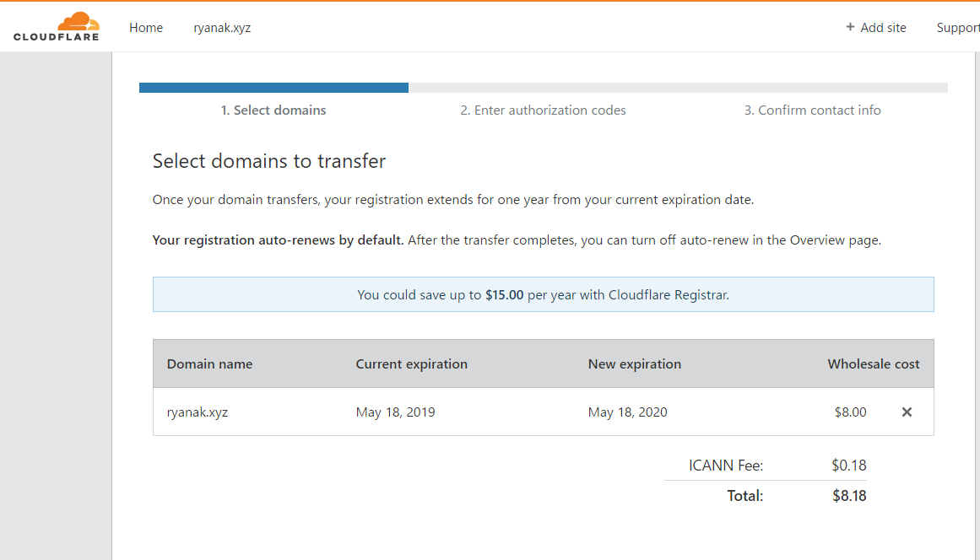Click the plus icon beside Add site
Viewport: 980px width, 560px height.
[x=850, y=27]
